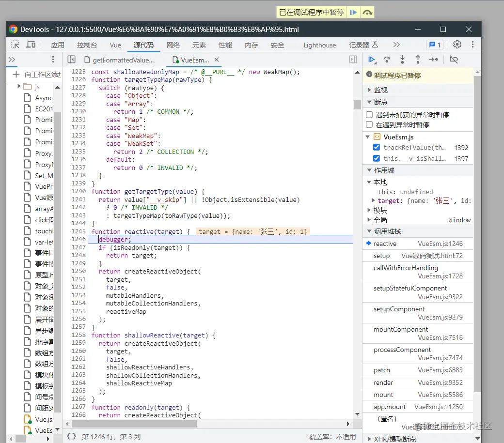The height and width of the screenshot is (443, 504).
Task: Pretty-print the source with braces icon
Action: tap(72, 436)
